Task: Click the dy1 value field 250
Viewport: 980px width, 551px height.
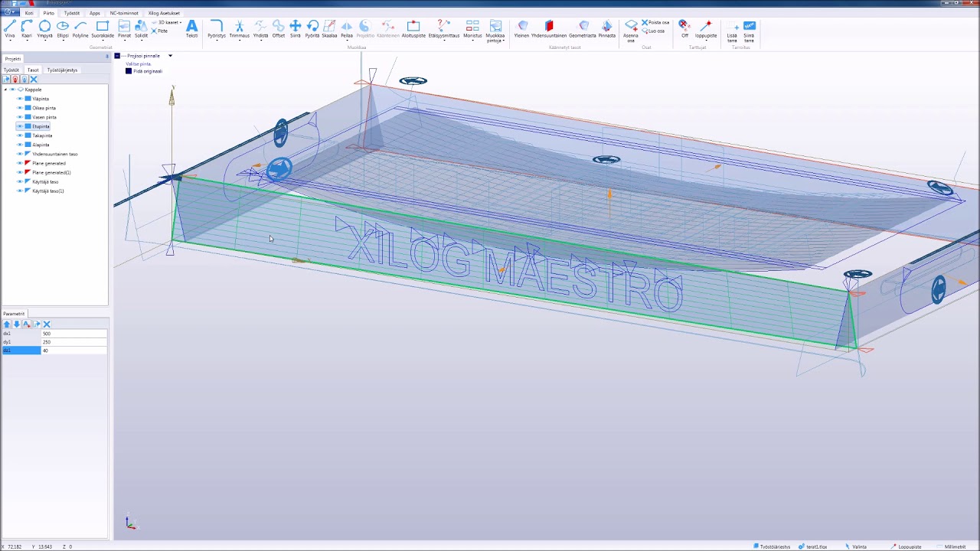Action: point(74,342)
